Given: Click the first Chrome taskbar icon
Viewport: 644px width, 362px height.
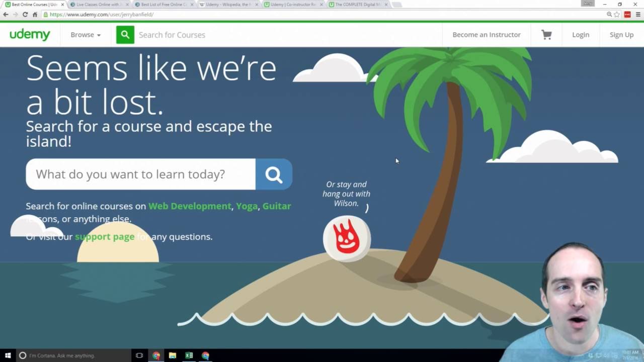Looking at the screenshot, I should point(156,355).
